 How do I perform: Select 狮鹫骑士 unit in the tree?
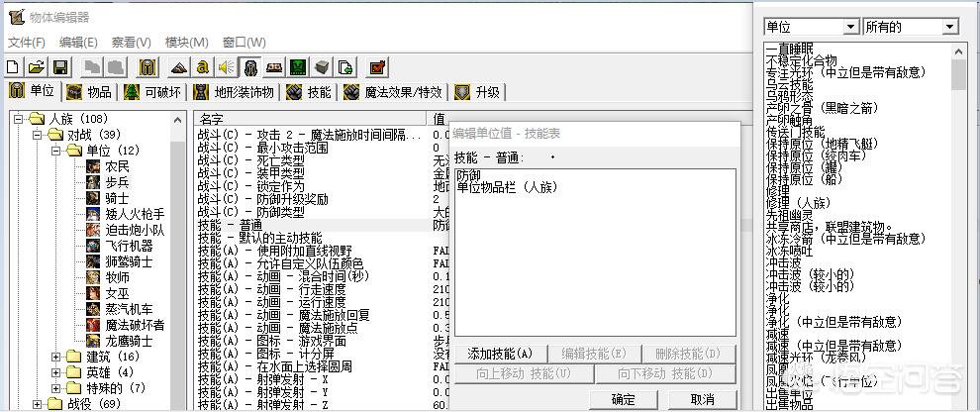(129, 261)
